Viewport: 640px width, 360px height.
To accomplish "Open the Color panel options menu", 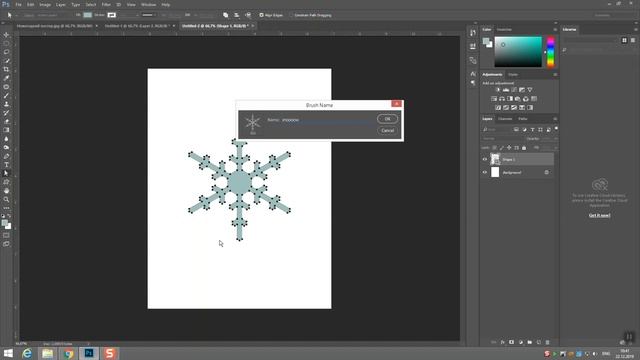I will coord(555,29).
